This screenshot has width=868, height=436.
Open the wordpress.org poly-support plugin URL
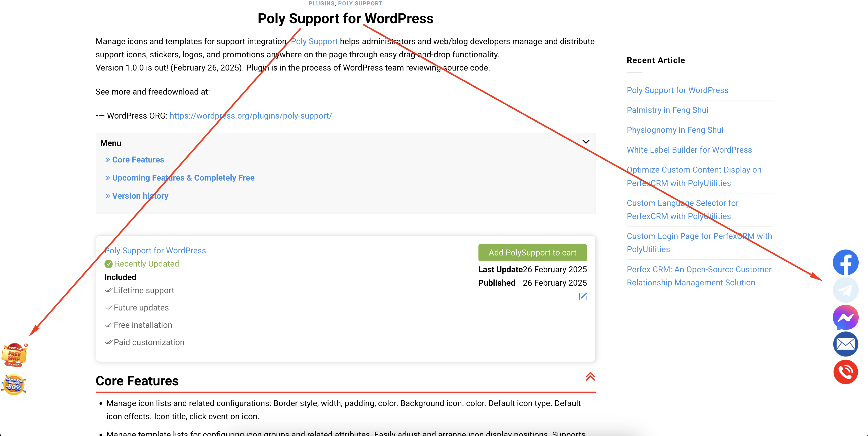click(x=251, y=116)
